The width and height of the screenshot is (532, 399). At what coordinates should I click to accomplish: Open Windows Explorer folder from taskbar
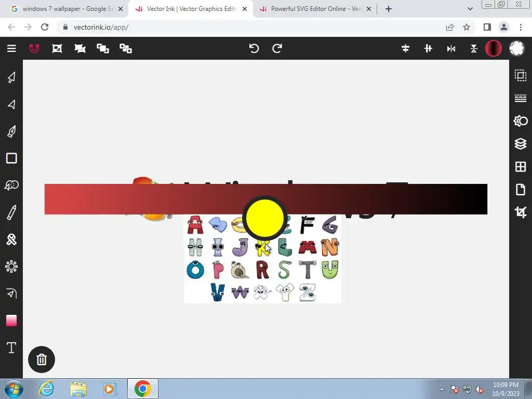[x=78, y=389]
